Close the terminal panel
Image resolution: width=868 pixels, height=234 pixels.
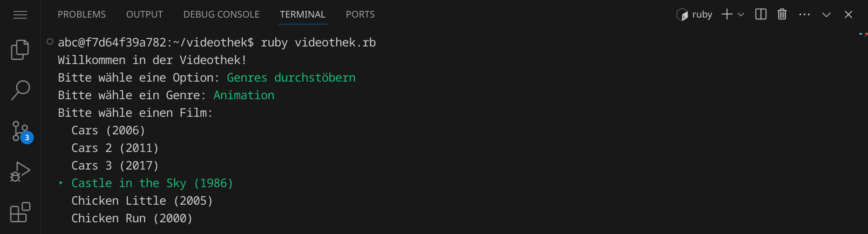[x=848, y=14]
